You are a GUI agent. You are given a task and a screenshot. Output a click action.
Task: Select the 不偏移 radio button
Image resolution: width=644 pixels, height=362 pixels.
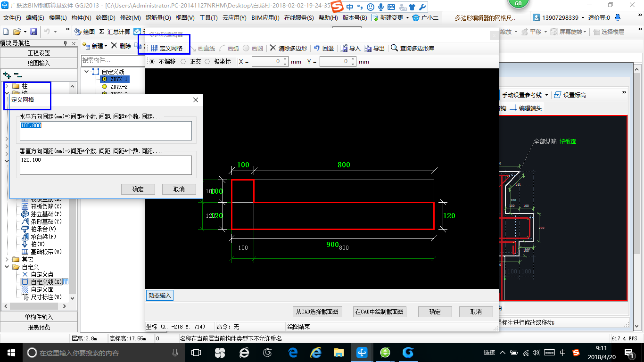coord(151,61)
